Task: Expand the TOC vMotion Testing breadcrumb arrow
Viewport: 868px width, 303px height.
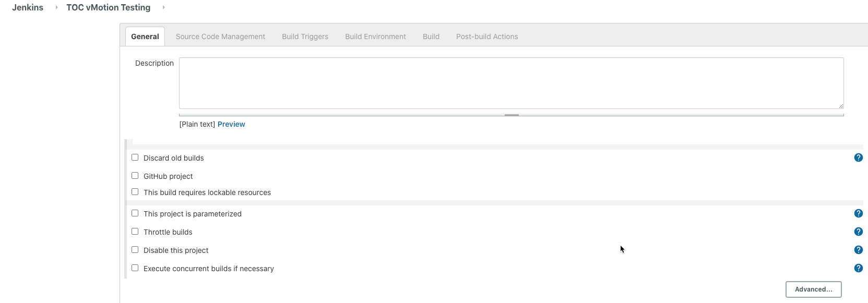Action: [x=163, y=7]
